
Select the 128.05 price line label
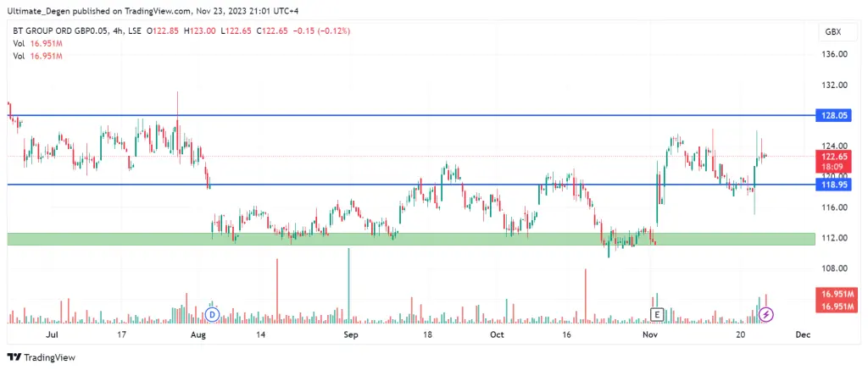[834, 116]
